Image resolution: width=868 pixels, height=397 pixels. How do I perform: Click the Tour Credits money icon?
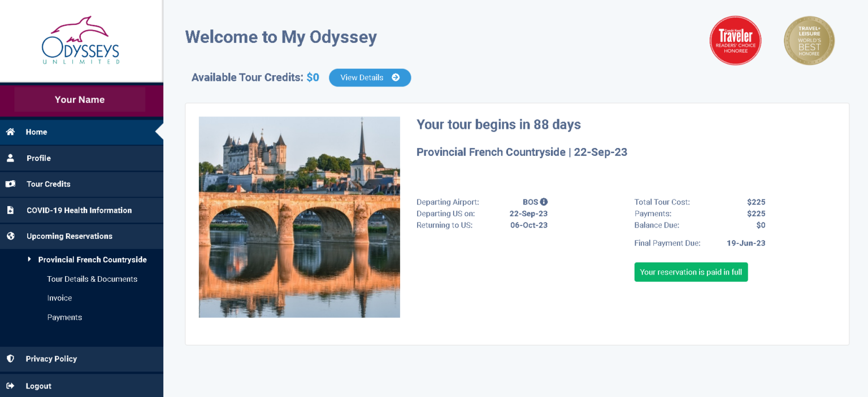[10, 184]
